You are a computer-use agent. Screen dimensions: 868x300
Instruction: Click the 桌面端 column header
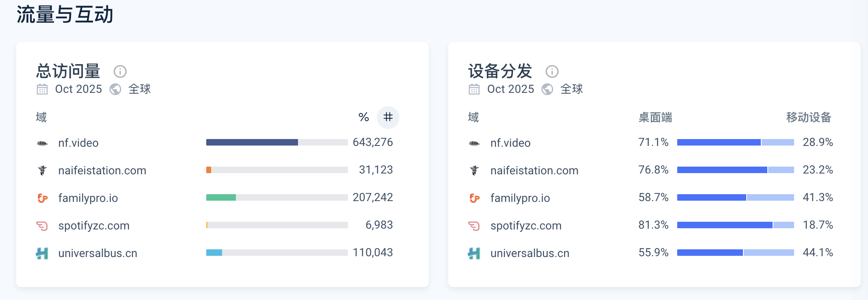pos(655,118)
